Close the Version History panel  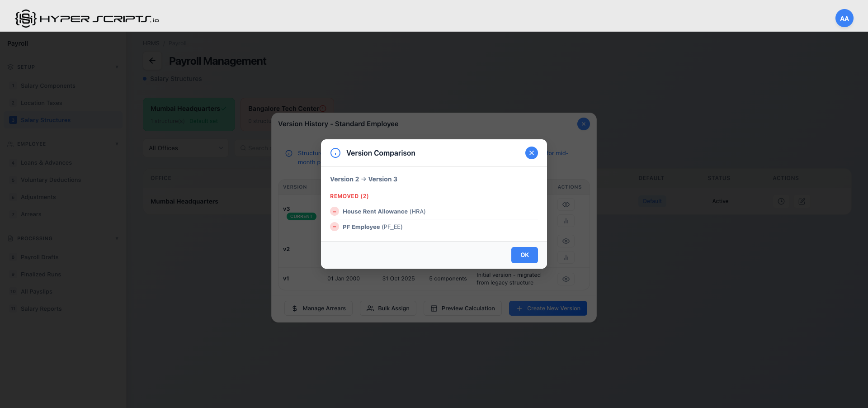pos(583,124)
